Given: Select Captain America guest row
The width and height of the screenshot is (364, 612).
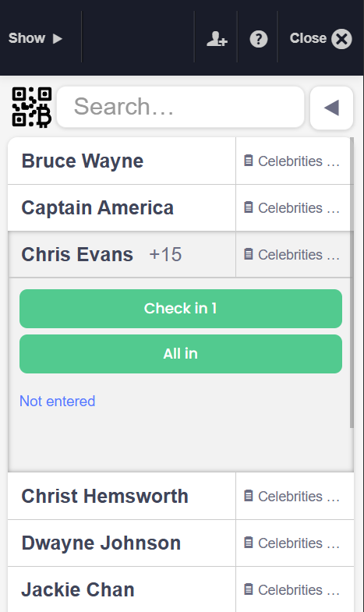Looking at the screenshot, I should click(122, 207).
